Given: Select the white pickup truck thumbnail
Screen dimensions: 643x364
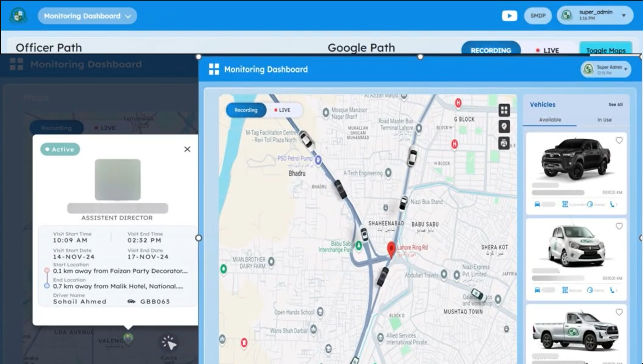Looking at the screenshot, I should (576, 331).
